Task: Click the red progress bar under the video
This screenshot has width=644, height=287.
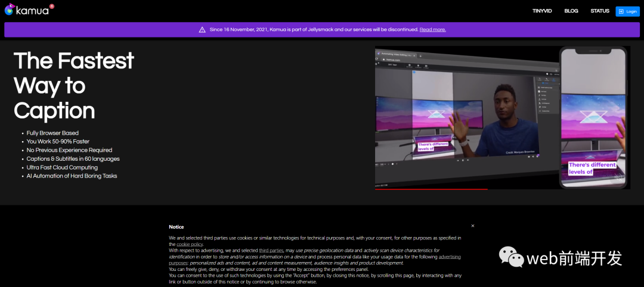Action: point(431,189)
